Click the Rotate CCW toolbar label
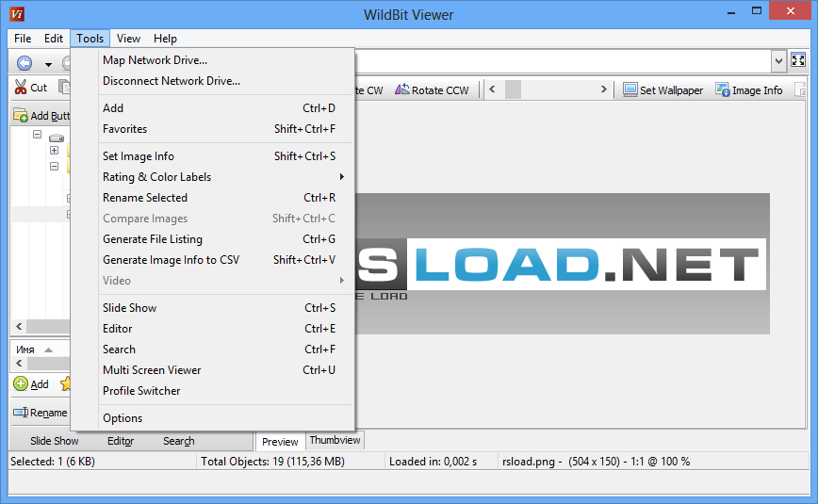Image resolution: width=818 pixels, height=504 pixels. (440, 90)
